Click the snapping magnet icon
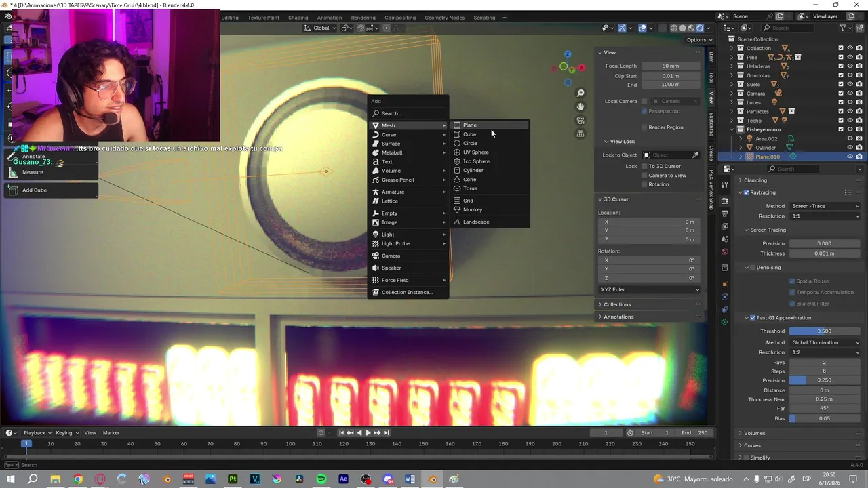The image size is (868, 488). (361, 28)
